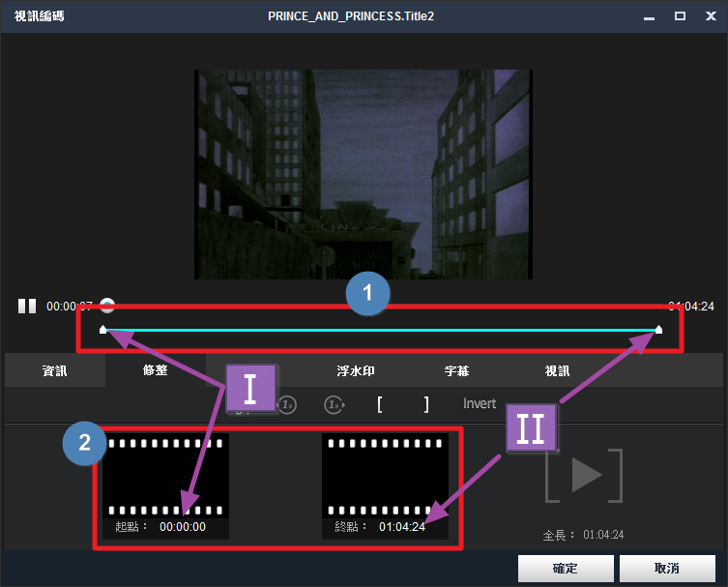Pause the video preview playback
The width and height of the screenshot is (728, 587).
tap(26, 307)
